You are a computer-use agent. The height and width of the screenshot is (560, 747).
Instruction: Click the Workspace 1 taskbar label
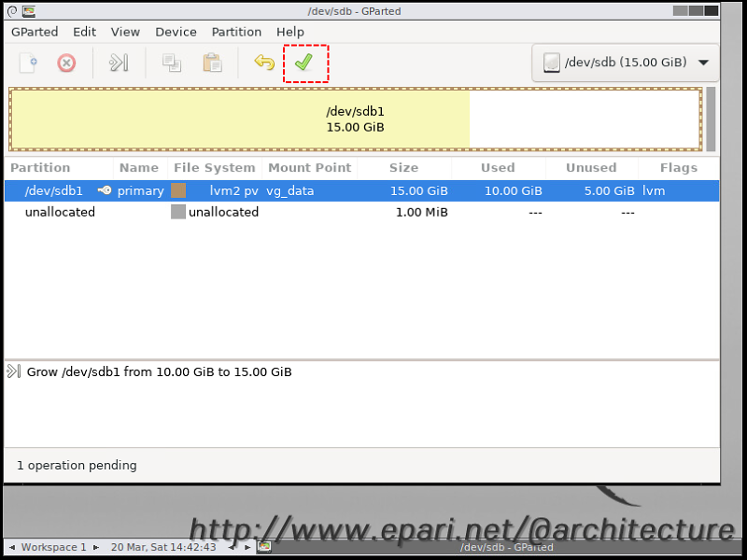point(53,547)
